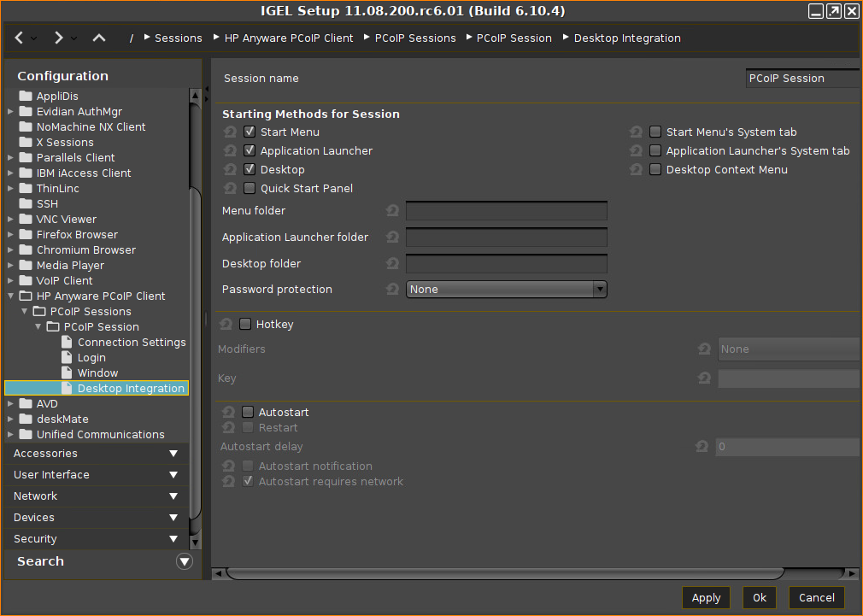
Task: Toggle the Autostart checkbox
Action: [x=248, y=413]
